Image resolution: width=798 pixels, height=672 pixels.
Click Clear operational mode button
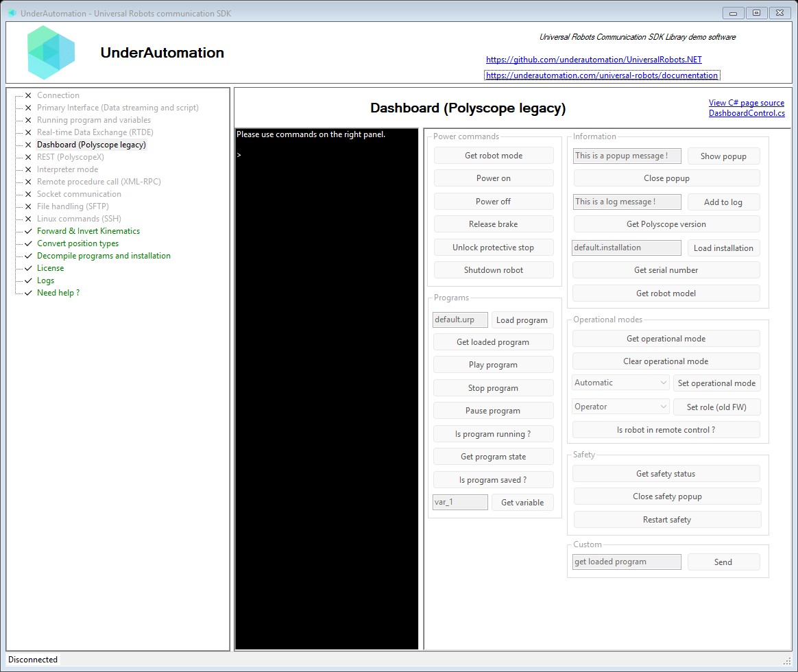tap(666, 361)
